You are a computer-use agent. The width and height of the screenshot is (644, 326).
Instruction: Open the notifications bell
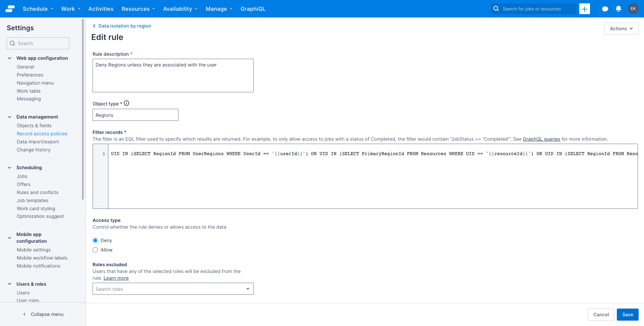pos(619,9)
